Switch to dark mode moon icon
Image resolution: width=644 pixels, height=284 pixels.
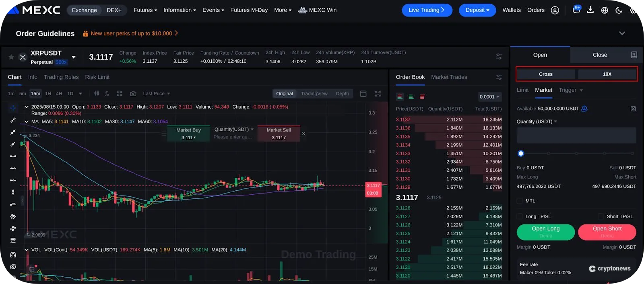[x=619, y=10]
